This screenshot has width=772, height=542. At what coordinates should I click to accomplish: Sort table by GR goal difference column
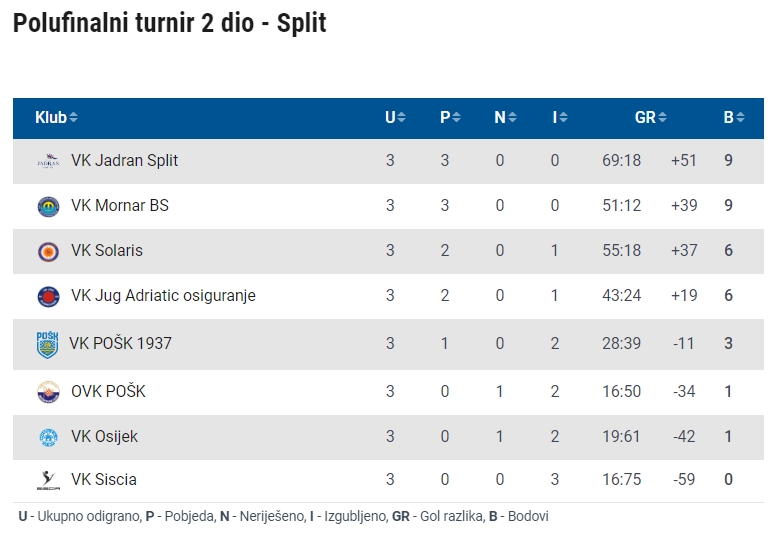(650, 117)
